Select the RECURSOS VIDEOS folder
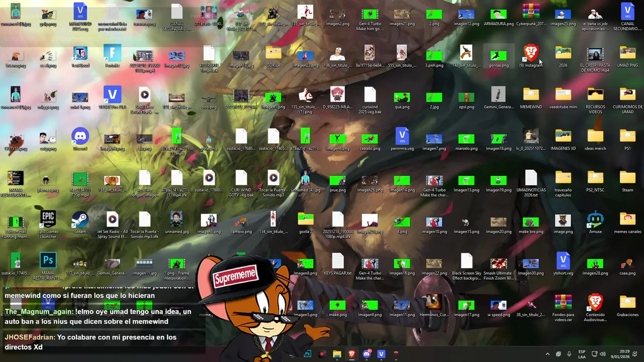 [595, 100]
